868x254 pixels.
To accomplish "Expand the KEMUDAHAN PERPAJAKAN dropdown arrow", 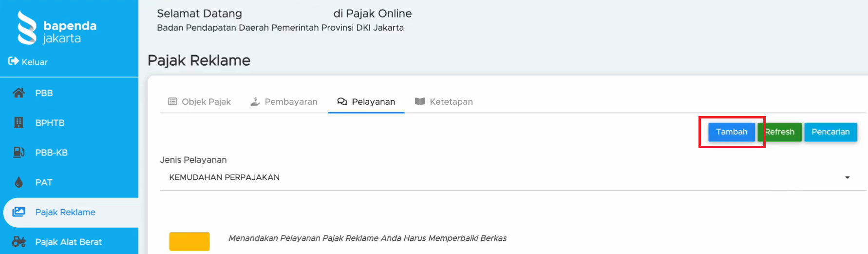I will 847,177.
